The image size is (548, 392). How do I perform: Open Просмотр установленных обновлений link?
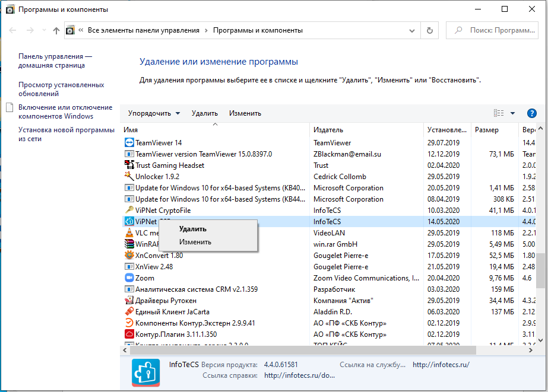[x=61, y=89]
